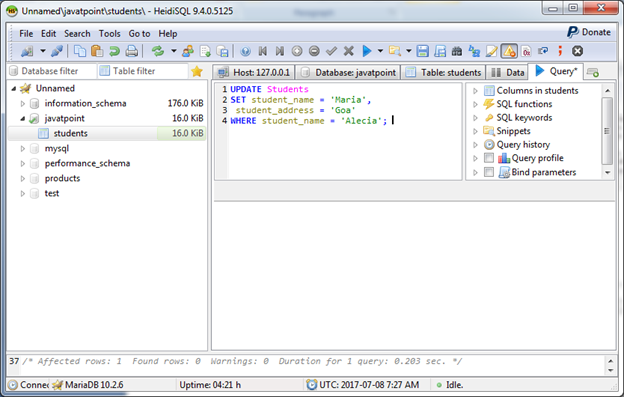Switch to the Database: javatpoint tab

click(x=348, y=72)
